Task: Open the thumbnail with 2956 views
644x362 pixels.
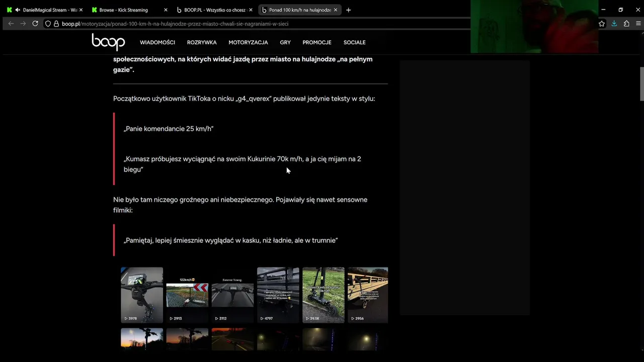Action: coord(368,295)
